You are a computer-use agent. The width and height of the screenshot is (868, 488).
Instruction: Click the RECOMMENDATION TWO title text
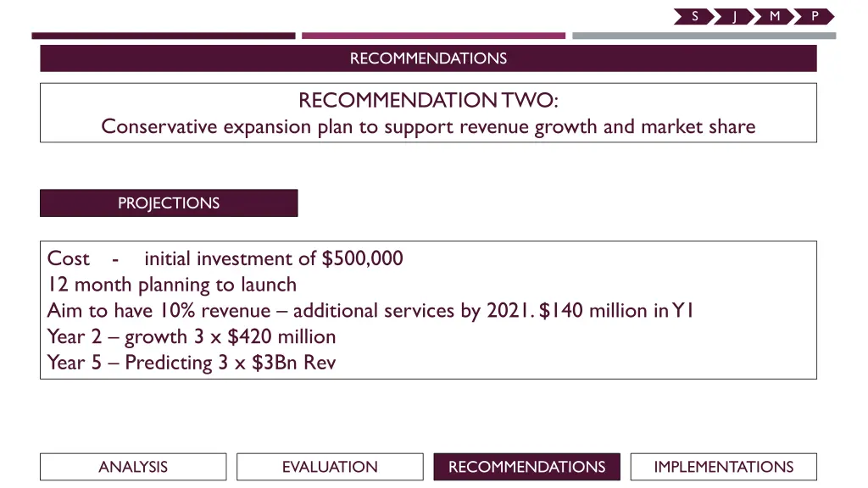428,101
